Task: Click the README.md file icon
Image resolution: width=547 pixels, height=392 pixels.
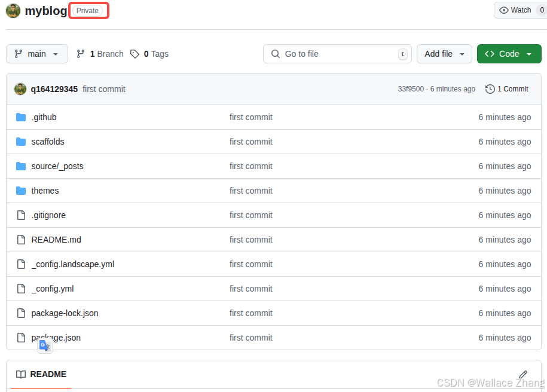Action: tap(22, 240)
